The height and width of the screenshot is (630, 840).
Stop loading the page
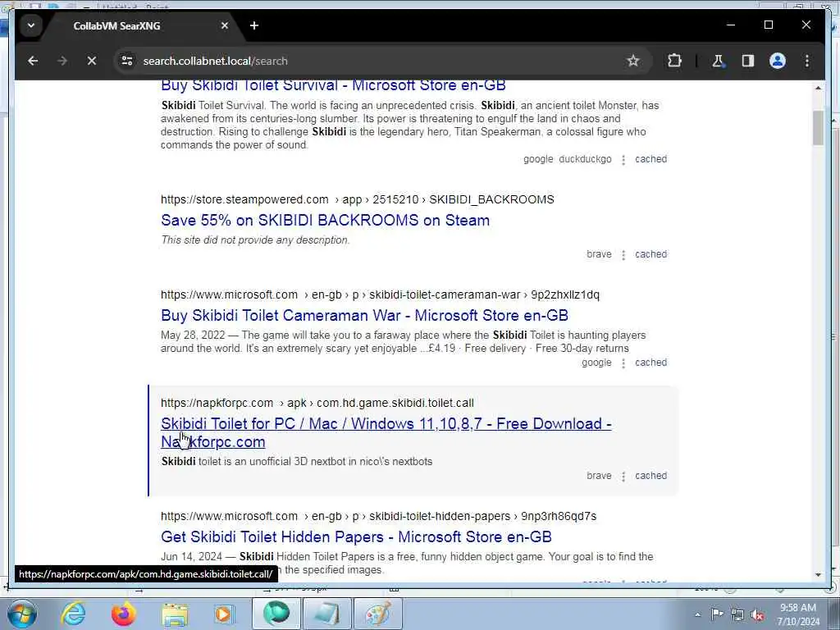click(92, 61)
